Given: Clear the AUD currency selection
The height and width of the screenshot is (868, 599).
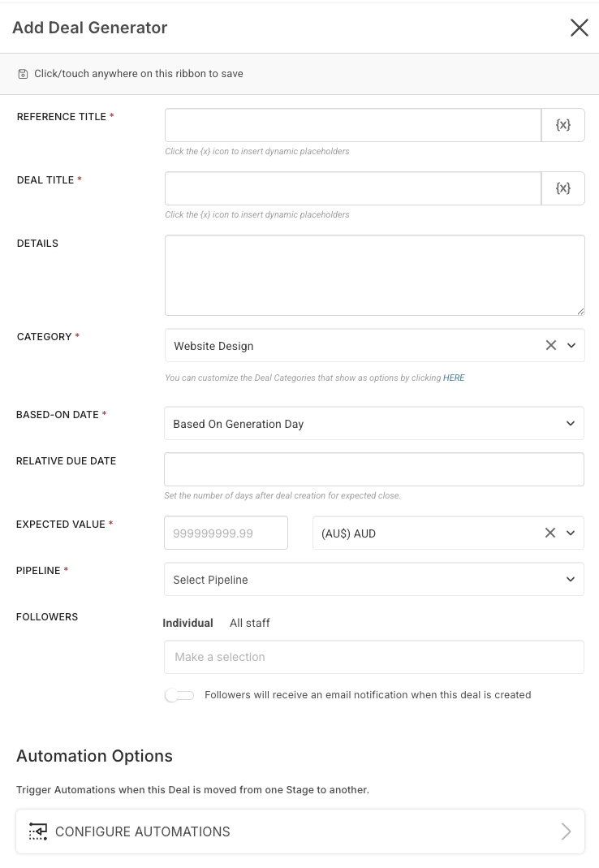Looking at the screenshot, I should pyautogui.click(x=549, y=533).
